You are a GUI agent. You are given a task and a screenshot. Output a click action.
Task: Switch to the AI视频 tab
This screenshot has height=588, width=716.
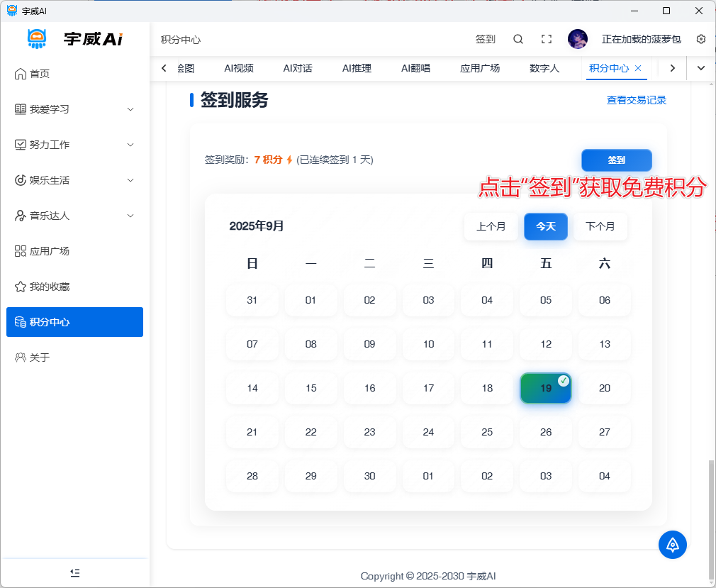coord(239,68)
